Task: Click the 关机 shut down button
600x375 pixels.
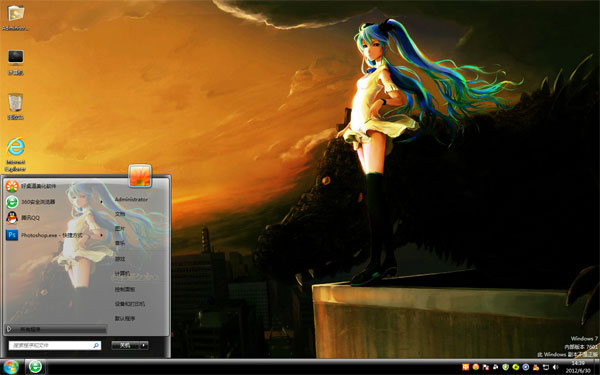Action: tap(126, 345)
